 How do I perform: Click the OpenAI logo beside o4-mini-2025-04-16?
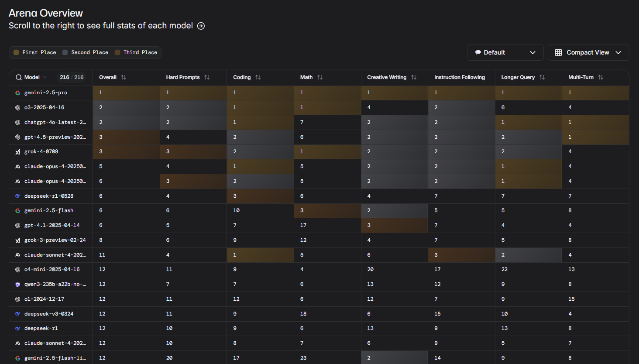18,270
